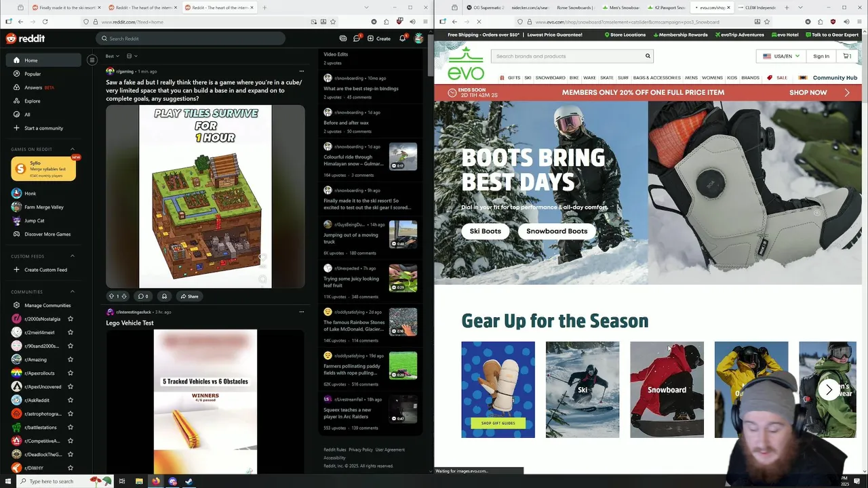Image resolution: width=868 pixels, height=488 pixels.
Task: Favorite r/Apexrollouts with the star
Action: tap(71, 373)
